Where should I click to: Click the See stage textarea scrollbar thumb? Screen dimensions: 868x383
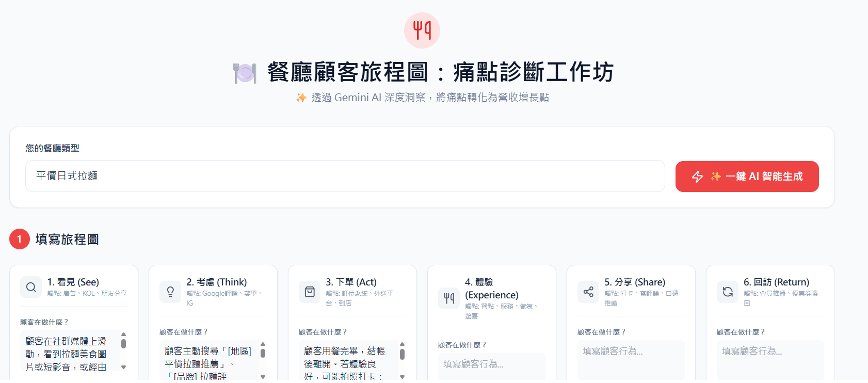(x=123, y=343)
